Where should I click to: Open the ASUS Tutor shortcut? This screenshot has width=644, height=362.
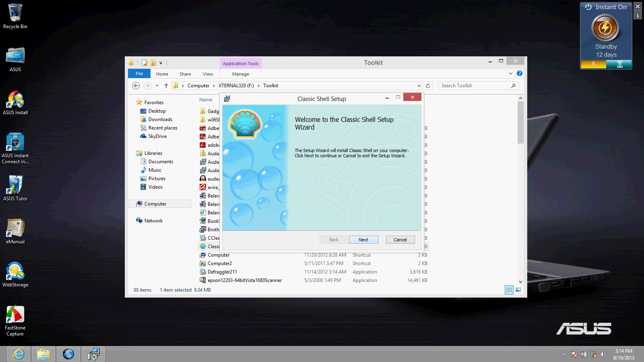15,188
